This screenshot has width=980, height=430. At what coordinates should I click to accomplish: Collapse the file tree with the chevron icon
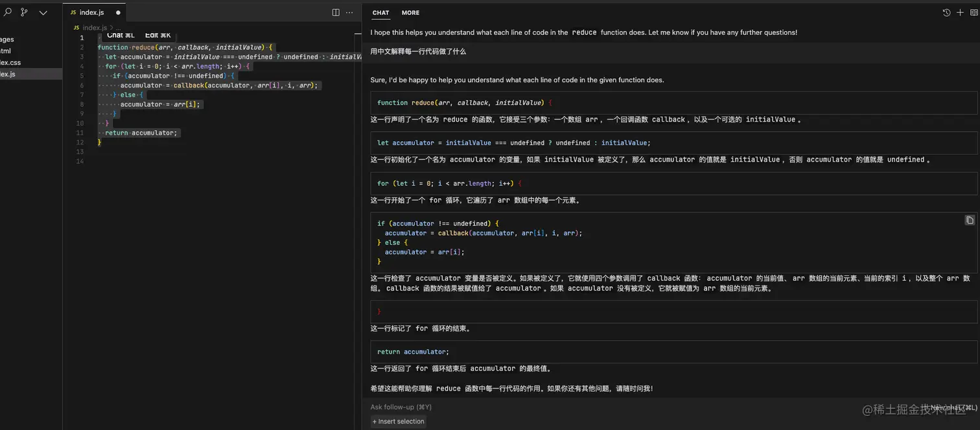(x=43, y=12)
